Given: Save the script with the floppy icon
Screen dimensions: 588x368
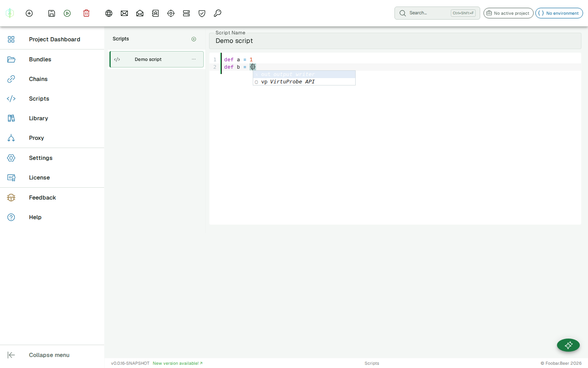Looking at the screenshot, I should 51,13.
